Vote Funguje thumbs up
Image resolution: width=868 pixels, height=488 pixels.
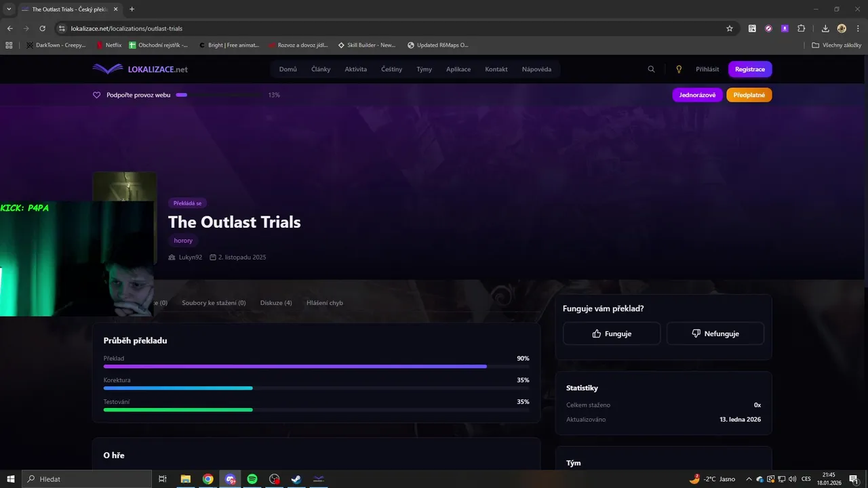[x=612, y=333]
